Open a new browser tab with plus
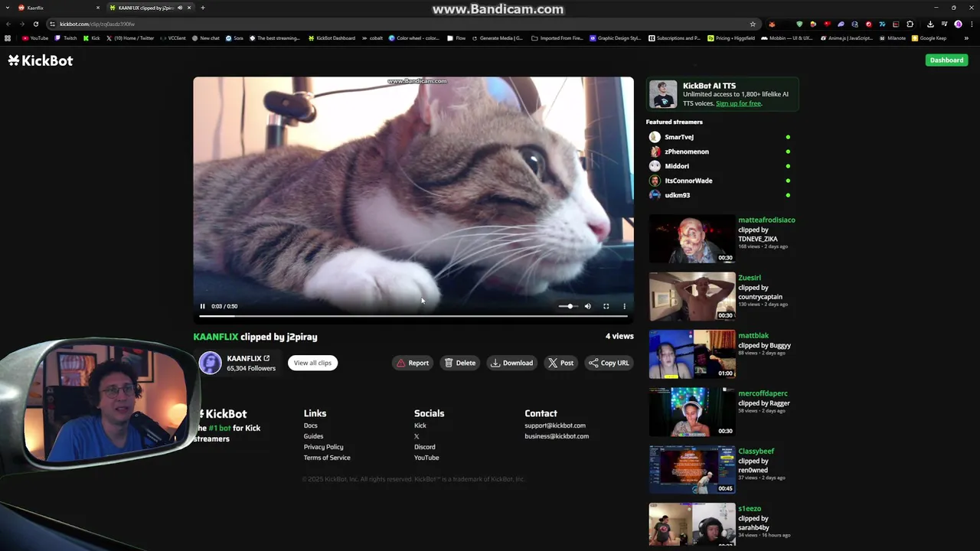The width and height of the screenshot is (980, 551). [203, 8]
